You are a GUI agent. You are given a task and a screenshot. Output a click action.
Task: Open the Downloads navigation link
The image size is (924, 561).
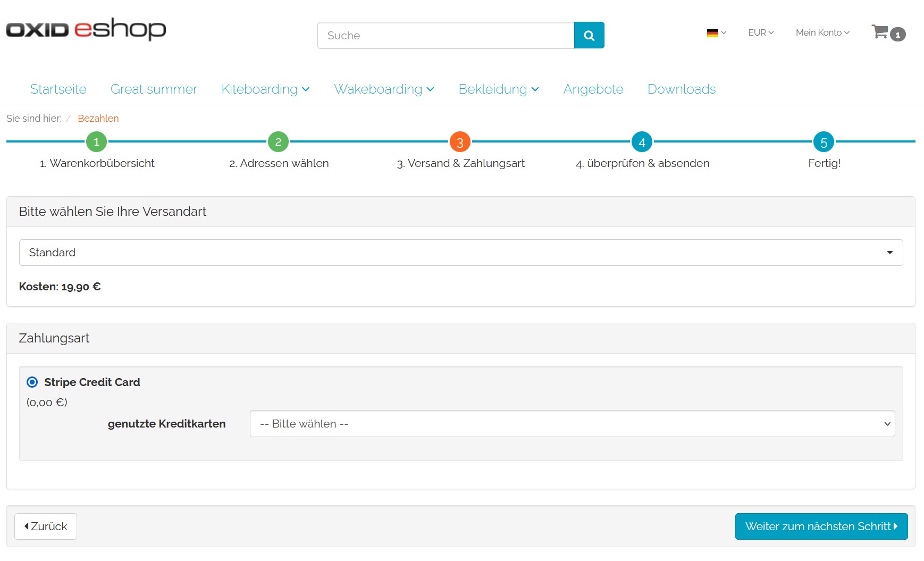(x=681, y=89)
